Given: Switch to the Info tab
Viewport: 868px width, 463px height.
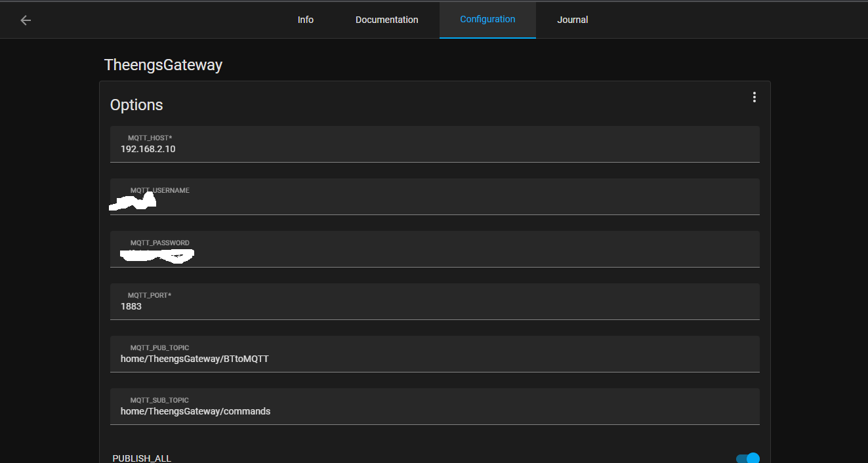Looking at the screenshot, I should 306,20.
